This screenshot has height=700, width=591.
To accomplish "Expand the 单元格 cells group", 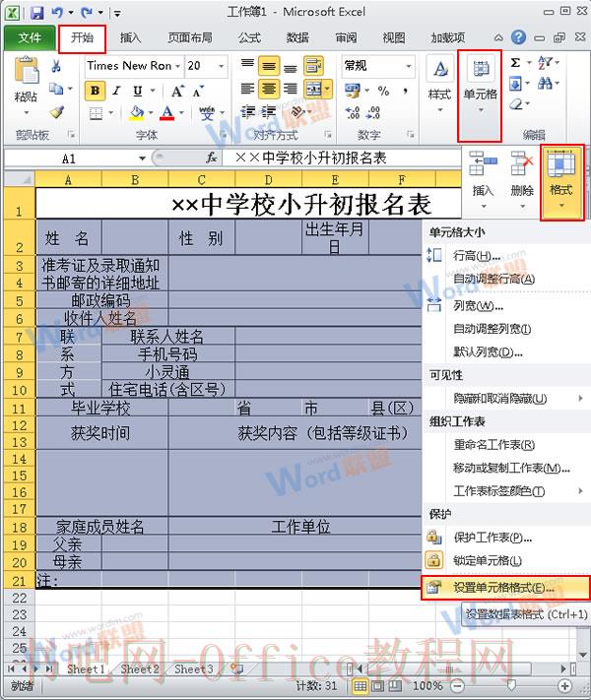I will tap(480, 95).
